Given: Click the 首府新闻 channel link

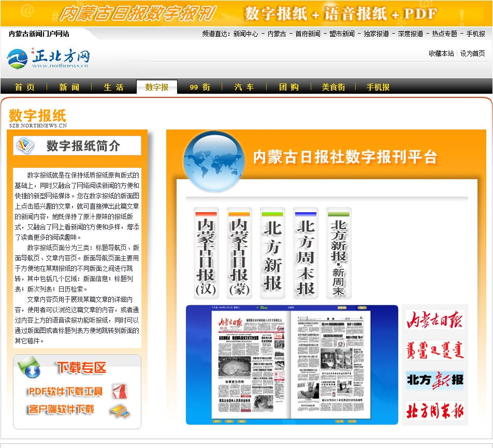Looking at the screenshot, I should click(308, 34).
